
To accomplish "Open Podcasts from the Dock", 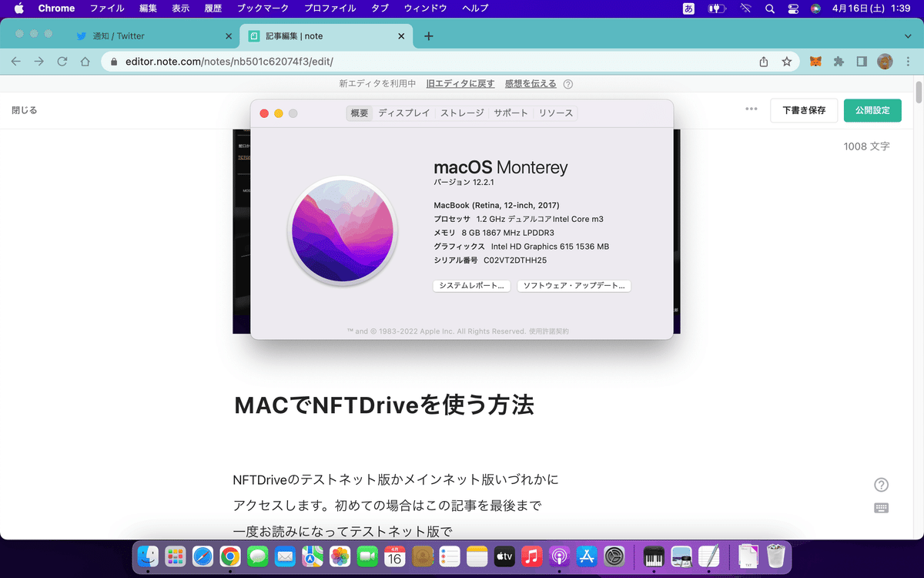I will 560,556.
